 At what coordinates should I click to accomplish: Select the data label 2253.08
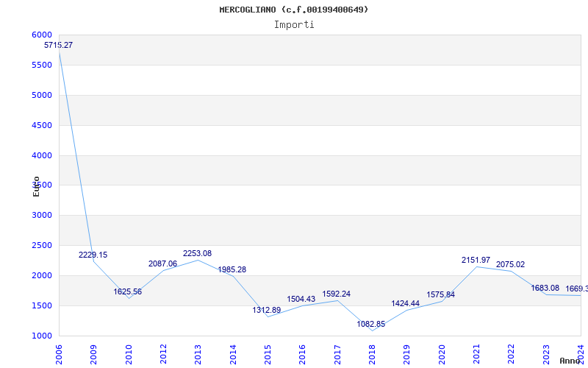click(x=197, y=253)
